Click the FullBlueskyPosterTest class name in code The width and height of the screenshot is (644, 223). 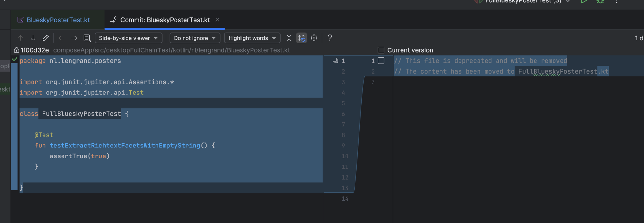click(81, 114)
